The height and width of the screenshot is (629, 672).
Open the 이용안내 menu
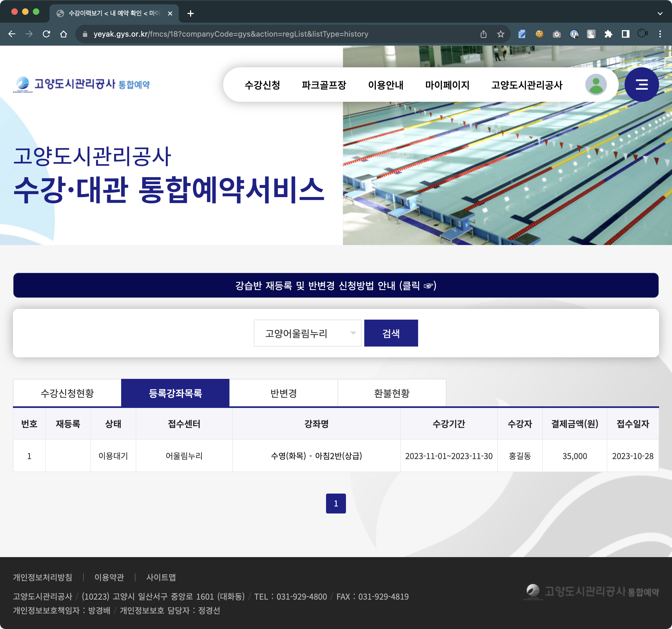point(386,85)
